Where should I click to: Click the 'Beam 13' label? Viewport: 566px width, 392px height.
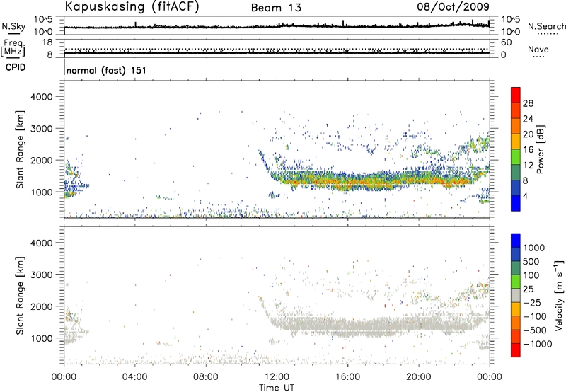(x=276, y=8)
